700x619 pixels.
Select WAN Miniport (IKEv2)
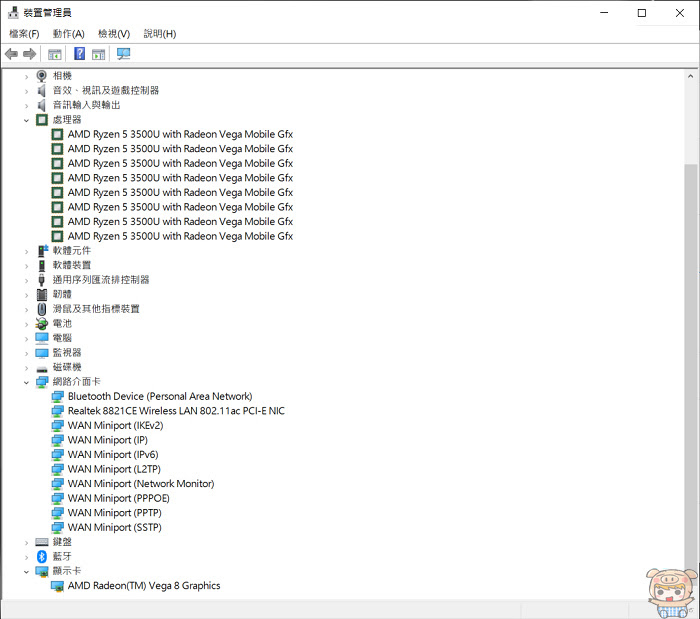115,425
